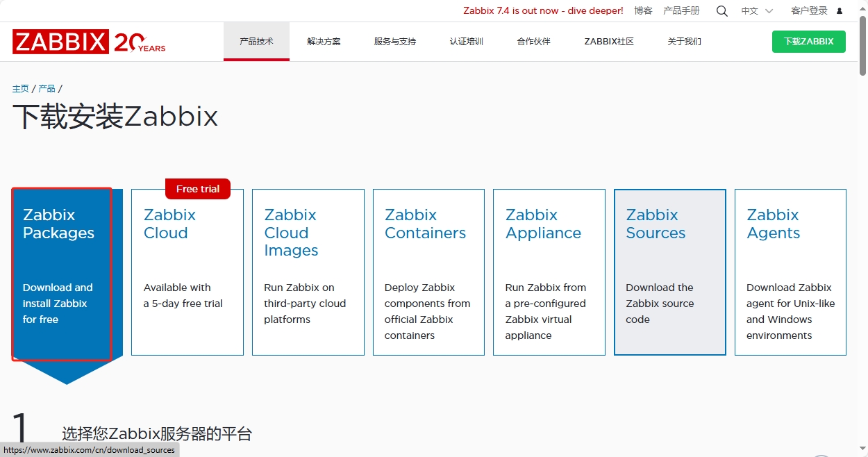Select the Zabbix Appliance card

pos(549,272)
